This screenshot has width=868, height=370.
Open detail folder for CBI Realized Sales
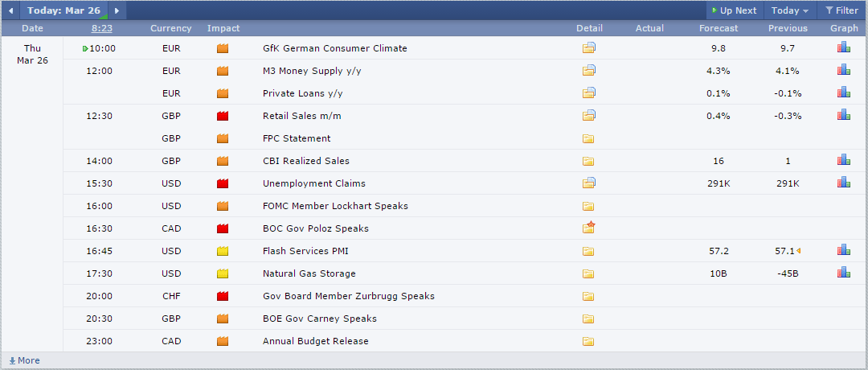tap(588, 161)
